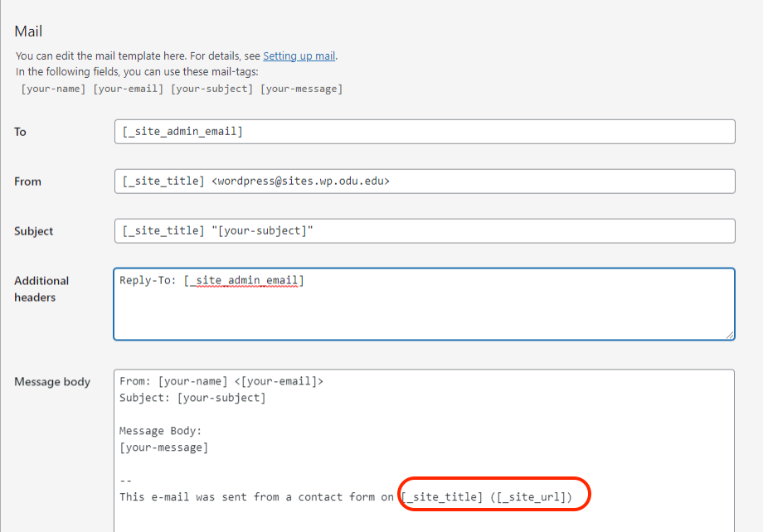Select the Subject input field
The height and width of the screenshot is (532, 763).
[x=424, y=231]
